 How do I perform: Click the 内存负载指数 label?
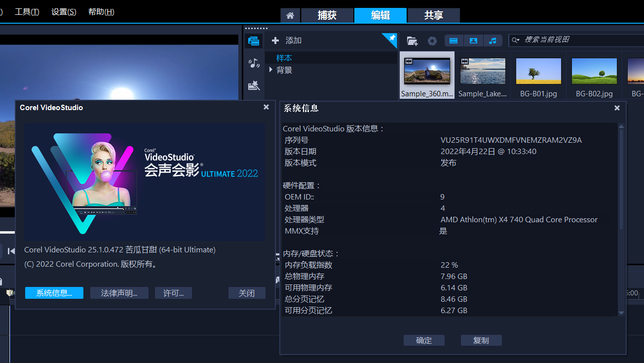click(308, 265)
